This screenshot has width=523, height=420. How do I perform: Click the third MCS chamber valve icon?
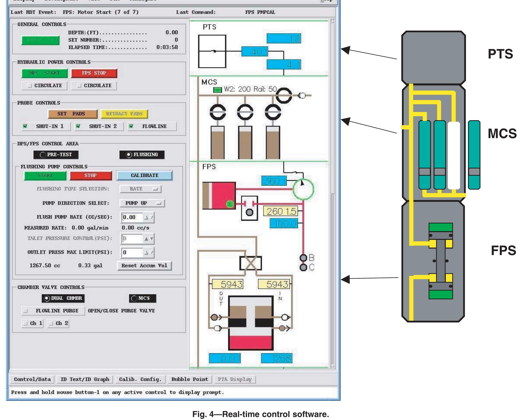[x=273, y=112]
